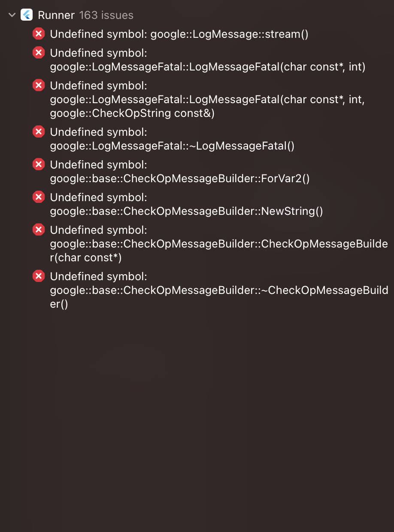Click the error badge on NewString issue
394x532 pixels.
pos(39,197)
